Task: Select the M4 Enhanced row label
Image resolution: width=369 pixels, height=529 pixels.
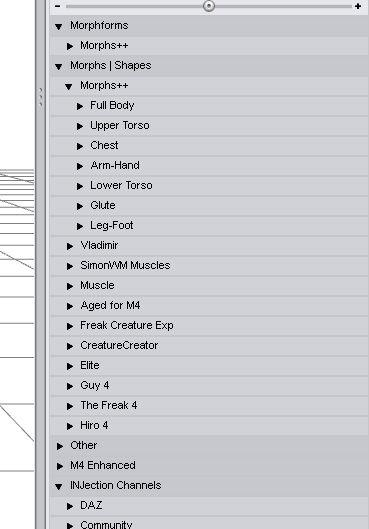Action: coord(103,466)
